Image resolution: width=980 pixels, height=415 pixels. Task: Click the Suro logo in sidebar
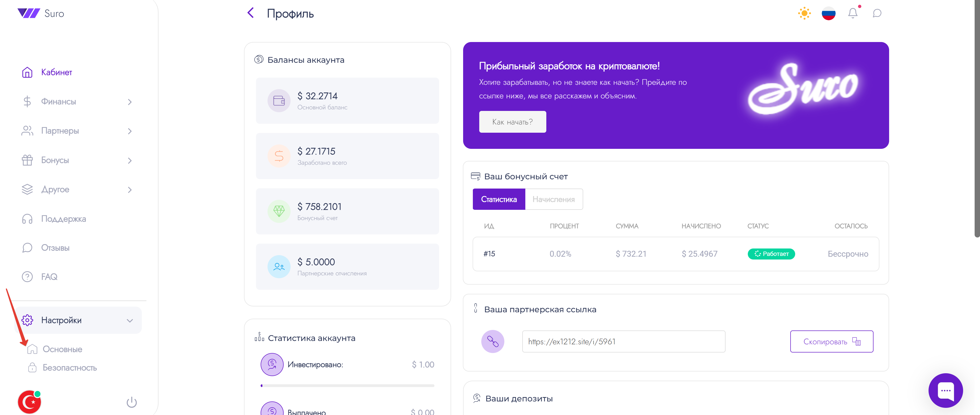[x=41, y=13]
